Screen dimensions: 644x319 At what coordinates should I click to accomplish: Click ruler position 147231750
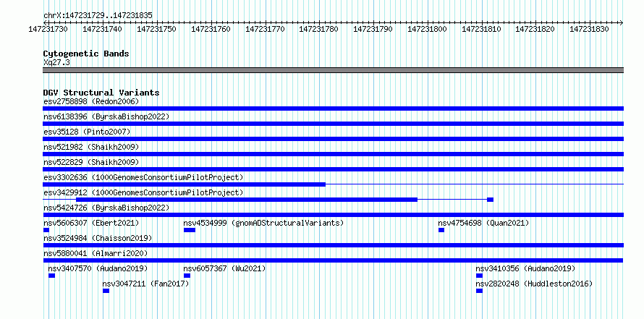[x=156, y=29]
